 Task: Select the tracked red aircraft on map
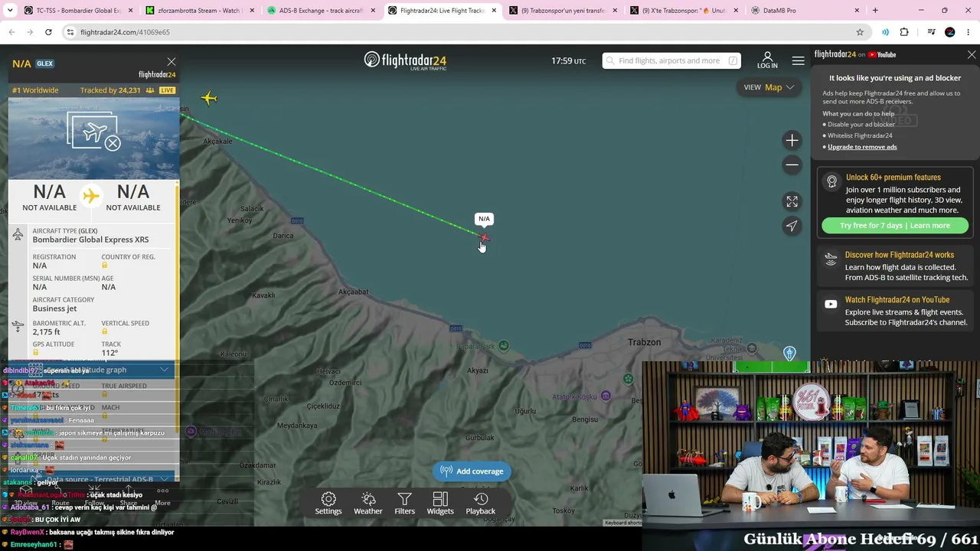pyautogui.click(x=483, y=238)
